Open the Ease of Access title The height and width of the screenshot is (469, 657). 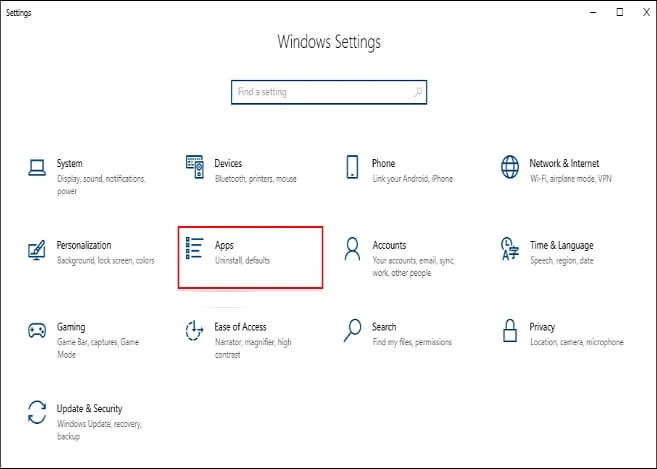point(241,327)
